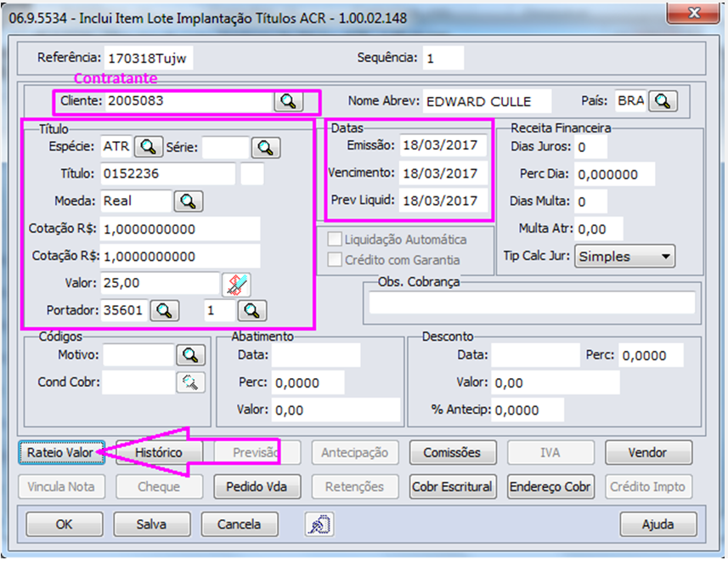Click the Antecipação button

[x=355, y=453]
